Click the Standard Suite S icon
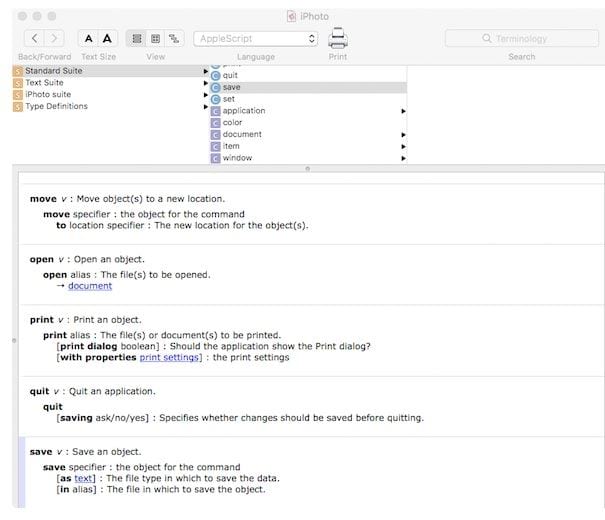 18,71
